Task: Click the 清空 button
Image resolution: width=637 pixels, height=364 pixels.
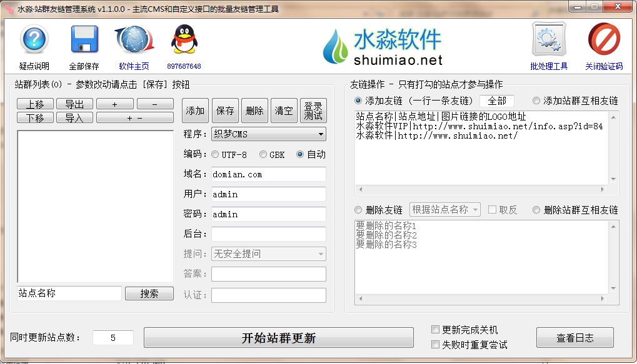Action: tap(284, 111)
